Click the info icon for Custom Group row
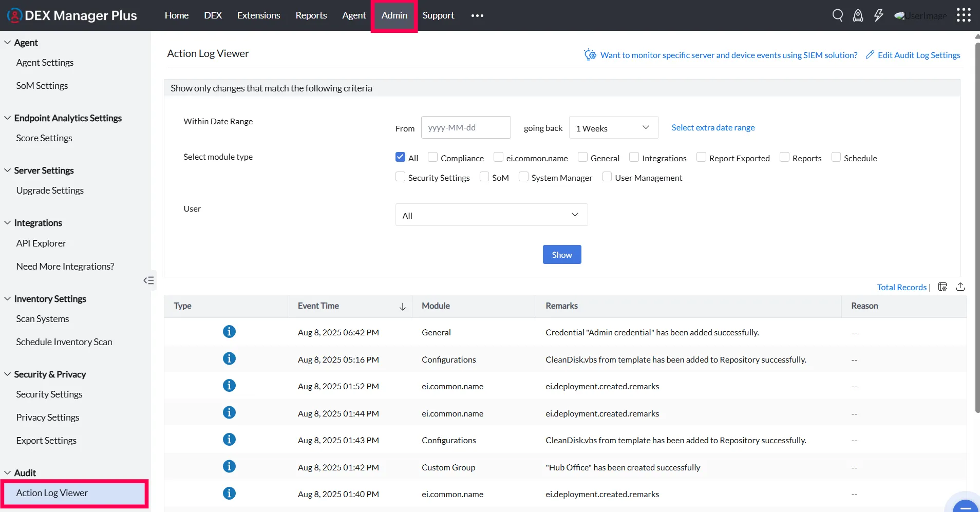 click(229, 466)
